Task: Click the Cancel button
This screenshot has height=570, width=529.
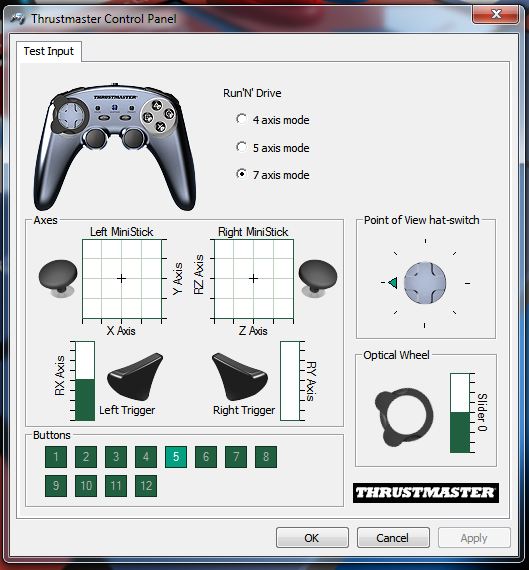Action: coord(393,538)
